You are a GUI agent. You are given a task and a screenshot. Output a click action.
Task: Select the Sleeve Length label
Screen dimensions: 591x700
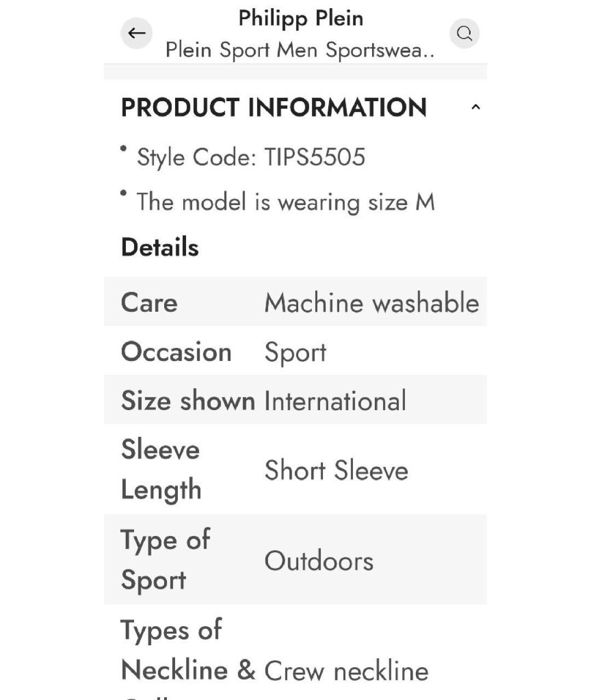pos(161,469)
